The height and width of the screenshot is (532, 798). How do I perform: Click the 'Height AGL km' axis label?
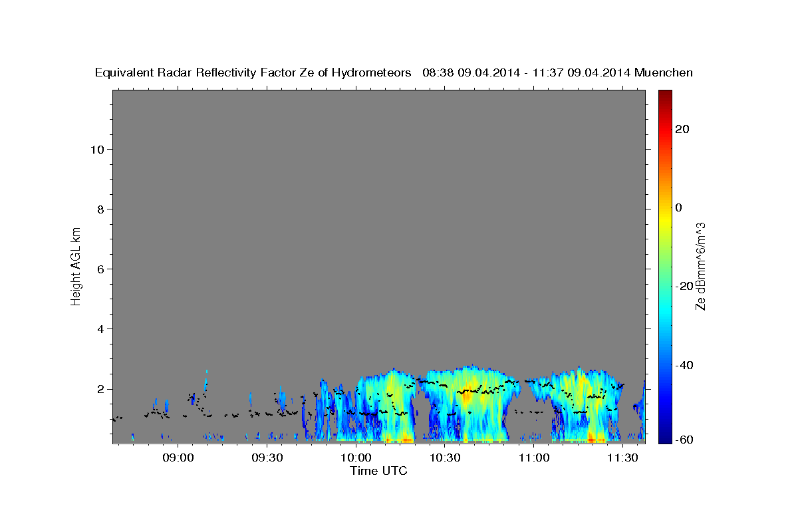[76, 265]
